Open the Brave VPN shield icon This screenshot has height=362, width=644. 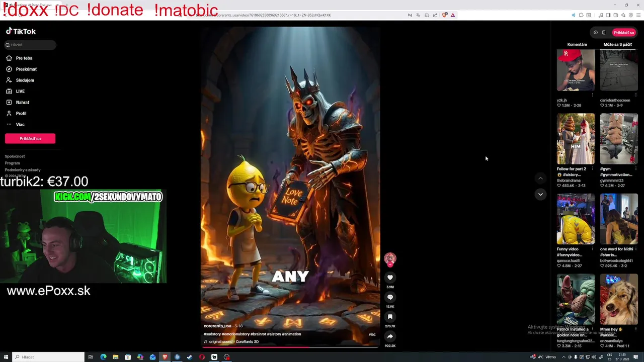[631, 15]
